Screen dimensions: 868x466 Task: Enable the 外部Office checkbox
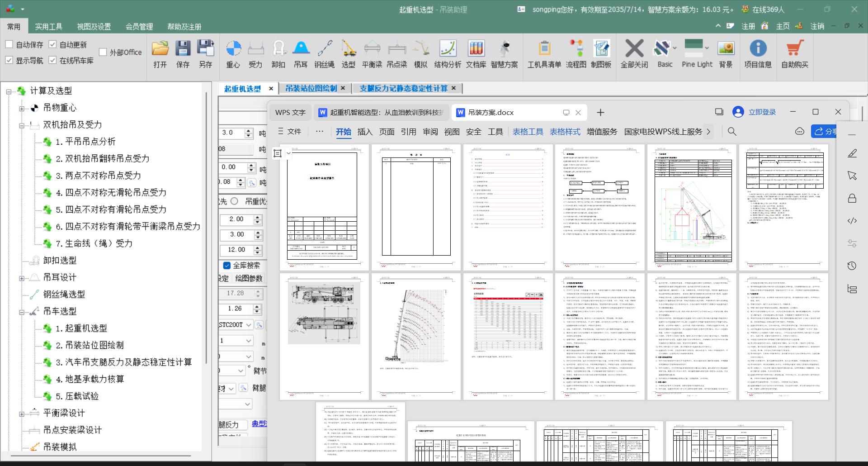103,52
